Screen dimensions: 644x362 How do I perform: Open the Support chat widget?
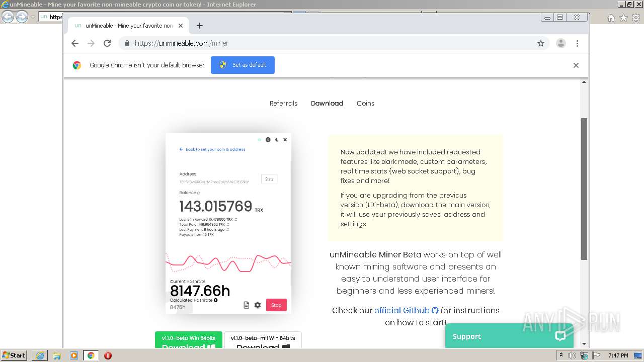[x=509, y=336]
